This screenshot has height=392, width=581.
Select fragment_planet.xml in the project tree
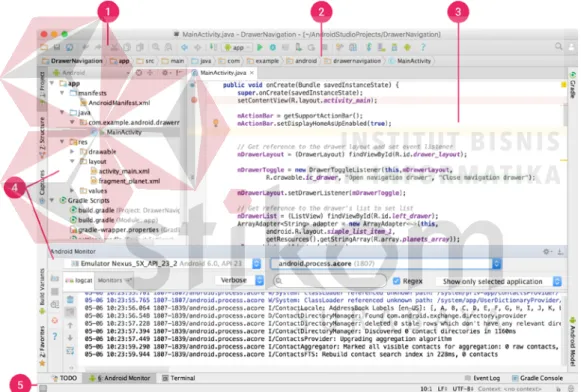pos(125,181)
